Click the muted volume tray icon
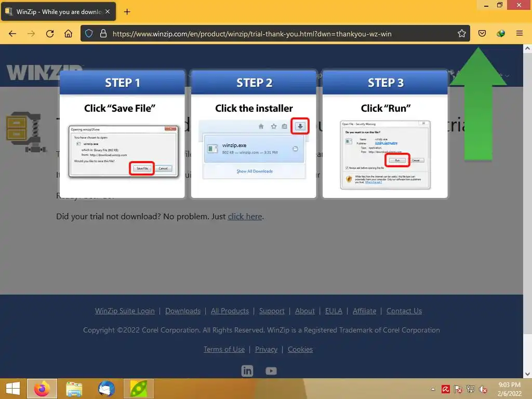Image resolution: width=532 pixels, height=399 pixels. point(483,389)
